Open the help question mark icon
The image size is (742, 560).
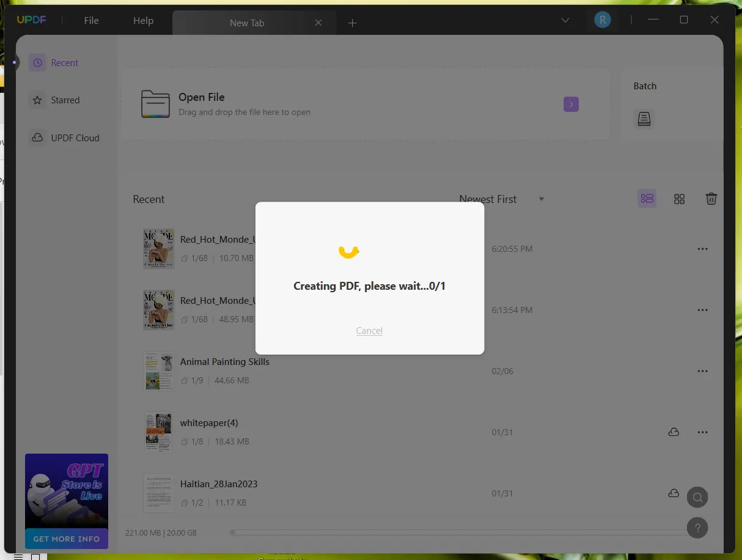697,528
